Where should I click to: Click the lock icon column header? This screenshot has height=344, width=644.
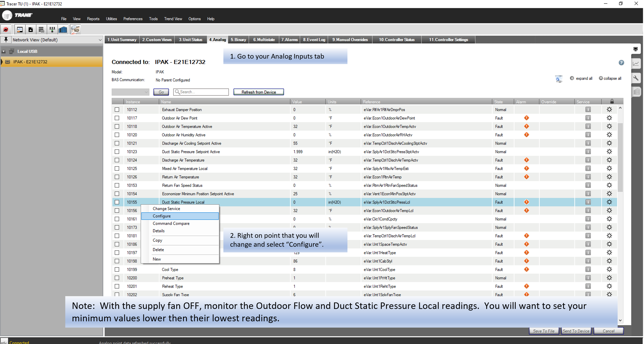[612, 101]
